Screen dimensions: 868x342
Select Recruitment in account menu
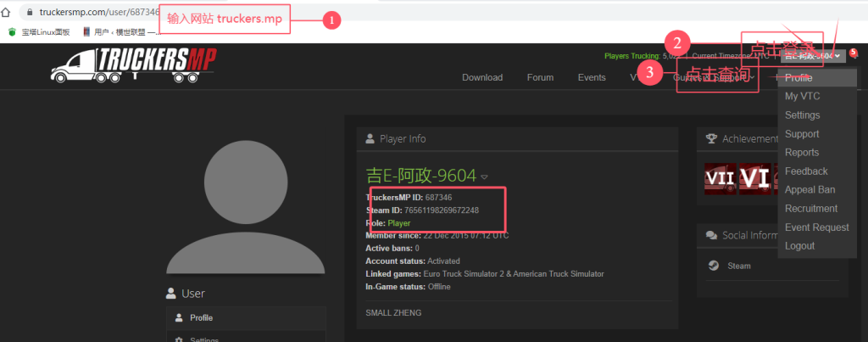817,209
